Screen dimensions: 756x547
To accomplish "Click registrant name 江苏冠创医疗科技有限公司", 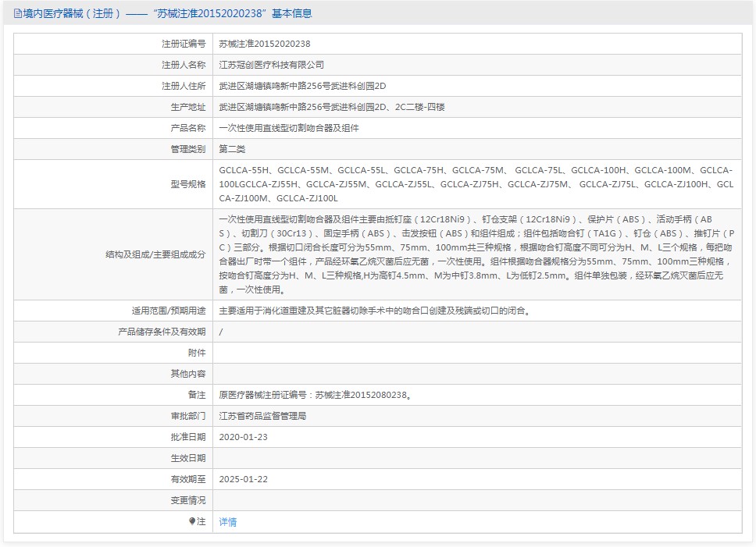I will click(271, 65).
